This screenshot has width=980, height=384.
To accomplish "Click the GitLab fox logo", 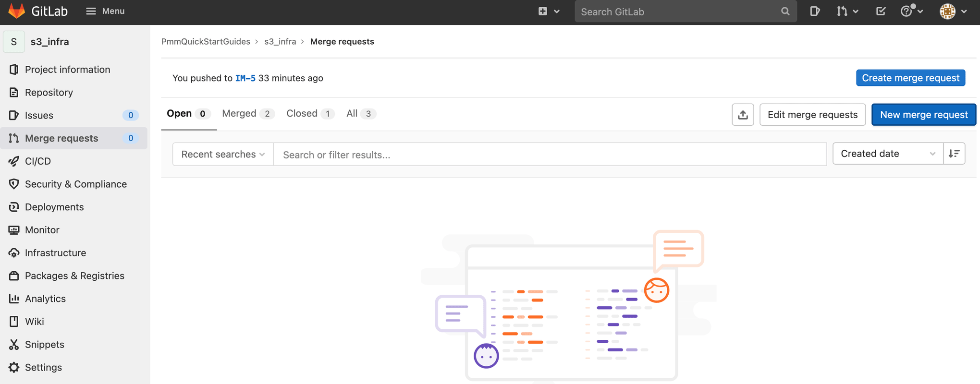I will (x=17, y=11).
